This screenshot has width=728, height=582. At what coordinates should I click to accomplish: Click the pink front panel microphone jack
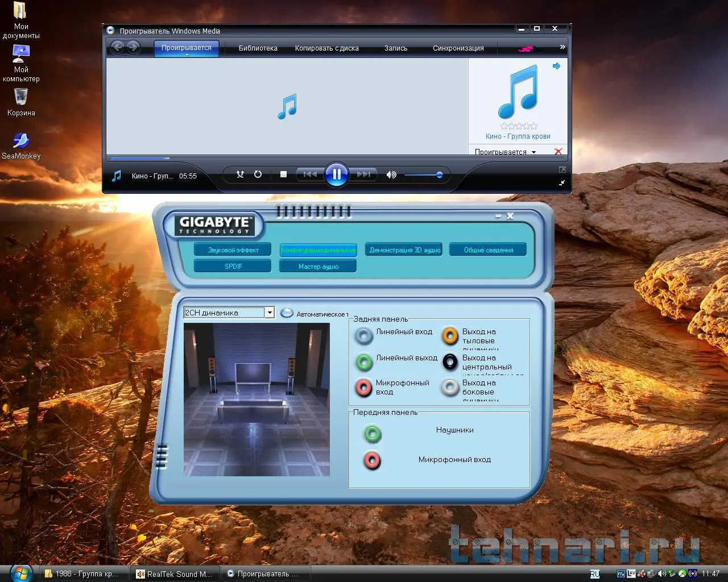373,460
